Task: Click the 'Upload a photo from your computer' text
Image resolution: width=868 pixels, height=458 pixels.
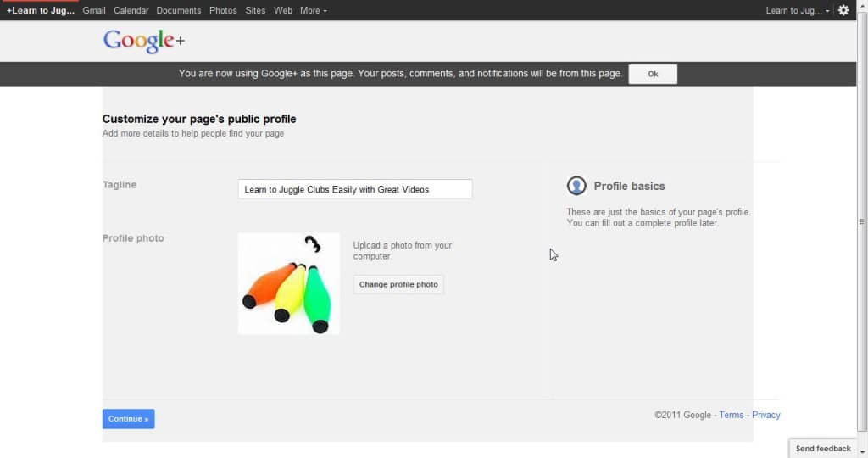Action: pos(403,251)
